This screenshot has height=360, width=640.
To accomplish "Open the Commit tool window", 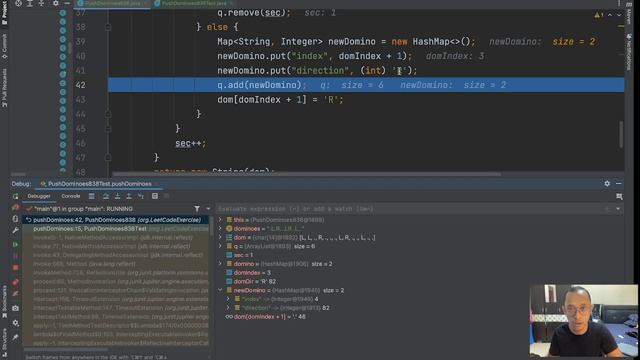I will tap(4, 46).
